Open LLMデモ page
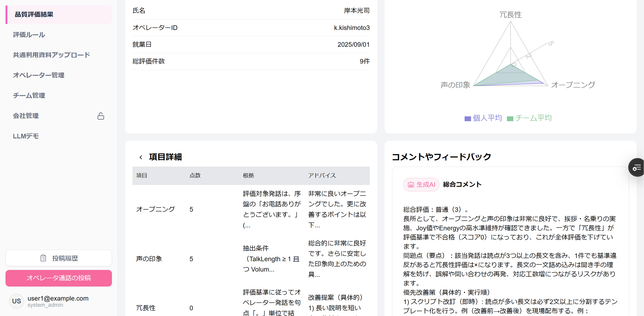The height and width of the screenshot is (316, 644). pos(26,136)
